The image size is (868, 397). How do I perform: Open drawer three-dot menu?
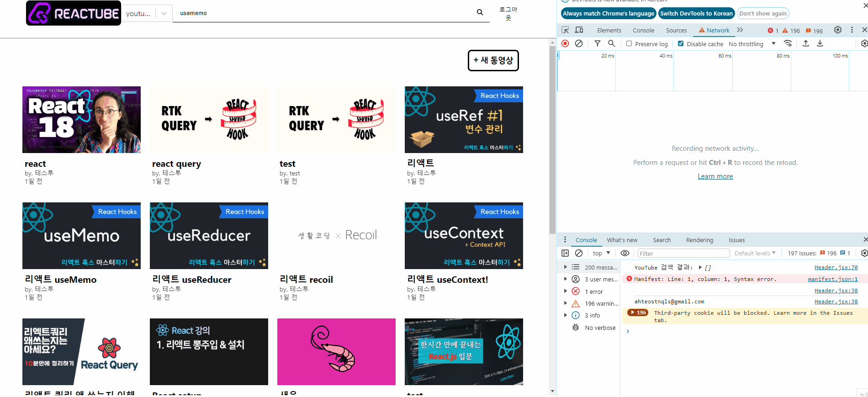pos(565,240)
